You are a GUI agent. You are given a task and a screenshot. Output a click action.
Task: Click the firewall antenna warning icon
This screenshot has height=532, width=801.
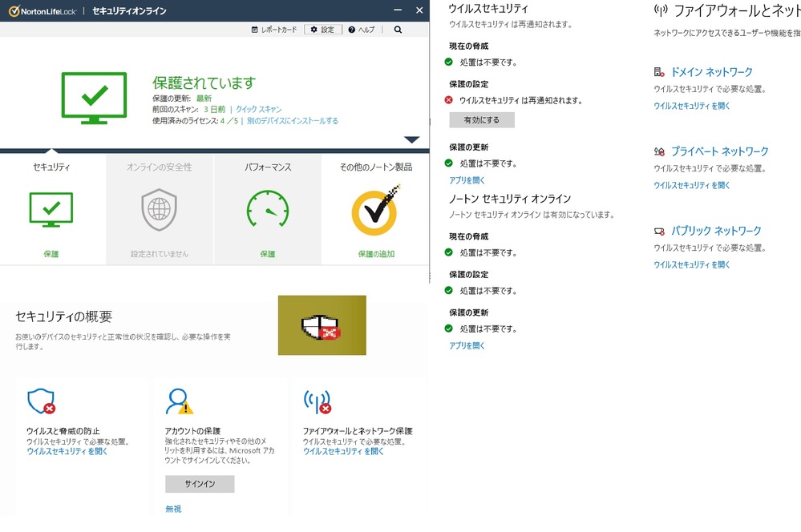click(x=318, y=402)
